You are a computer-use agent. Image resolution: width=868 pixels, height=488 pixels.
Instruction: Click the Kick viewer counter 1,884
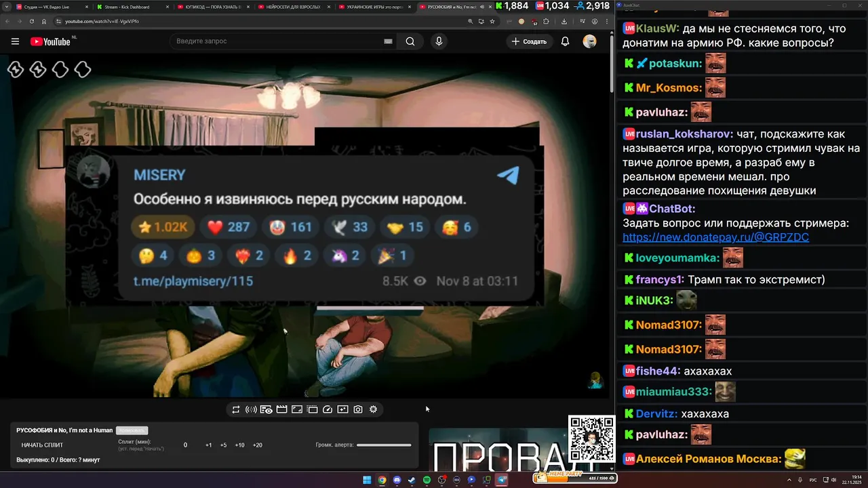click(x=511, y=6)
